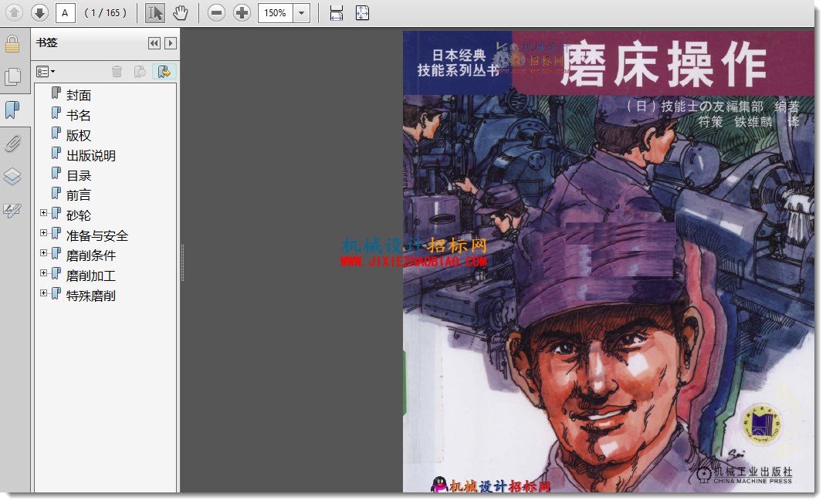Expand the 准备与安全 bookmark node
This screenshot has height=504, width=826.
[x=44, y=233]
